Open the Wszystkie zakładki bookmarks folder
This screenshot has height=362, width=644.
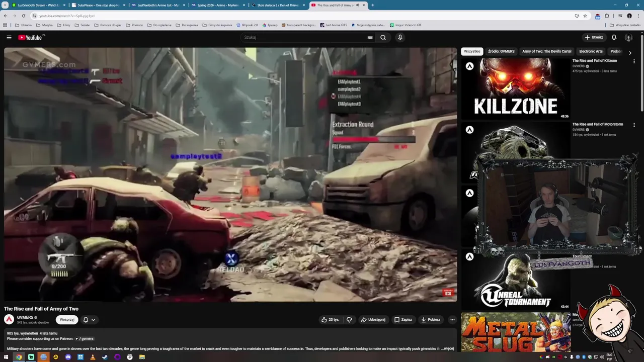(625, 25)
